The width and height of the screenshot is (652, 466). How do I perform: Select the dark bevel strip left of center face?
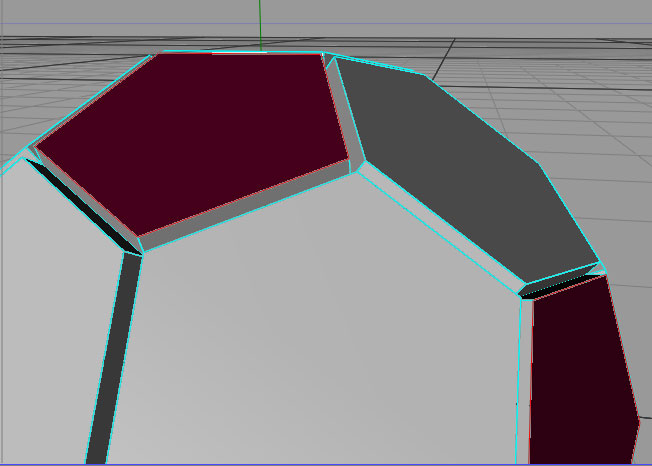point(114,358)
